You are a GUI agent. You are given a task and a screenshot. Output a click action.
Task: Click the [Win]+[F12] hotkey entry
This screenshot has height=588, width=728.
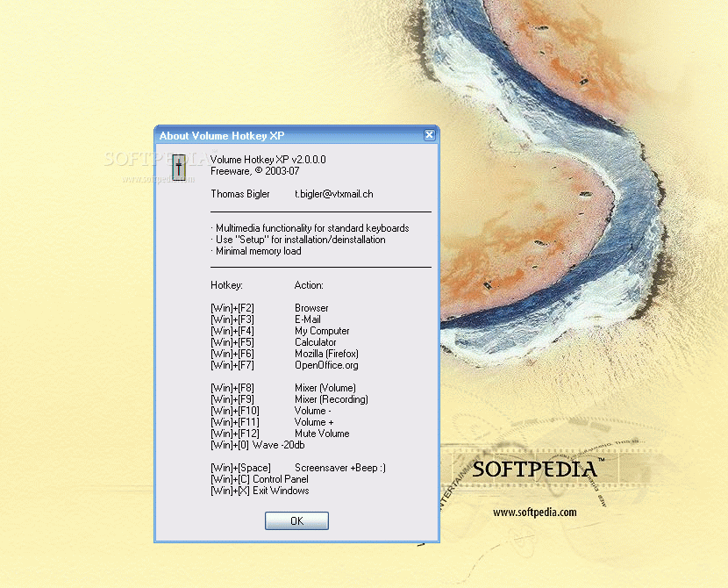coord(235,434)
